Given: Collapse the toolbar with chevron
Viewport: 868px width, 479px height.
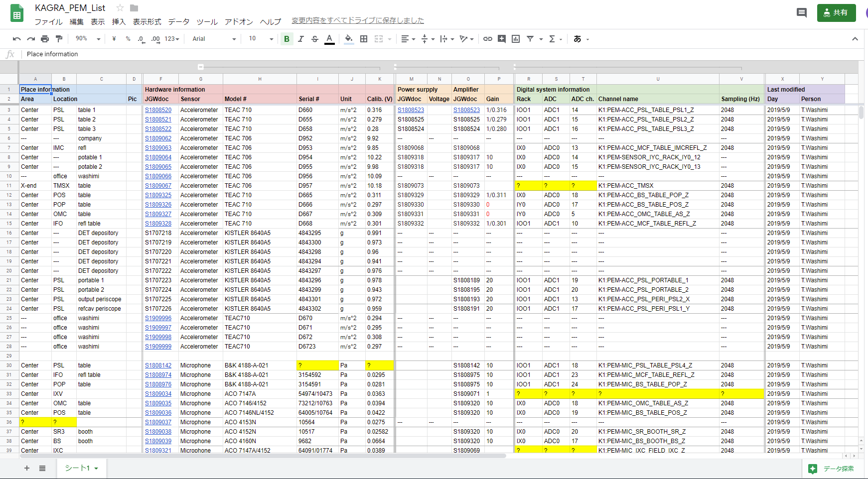Looking at the screenshot, I should point(855,39).
